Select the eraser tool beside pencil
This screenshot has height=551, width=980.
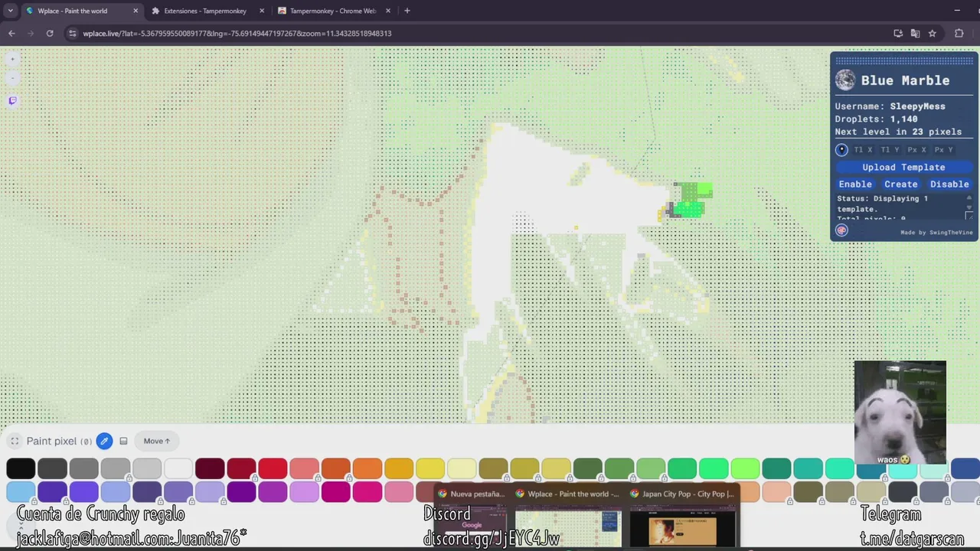(123, 441)
